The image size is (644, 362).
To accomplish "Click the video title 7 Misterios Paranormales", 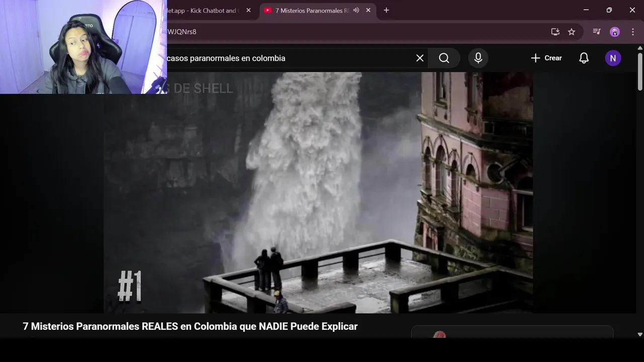I will click(x=190, y=326).
